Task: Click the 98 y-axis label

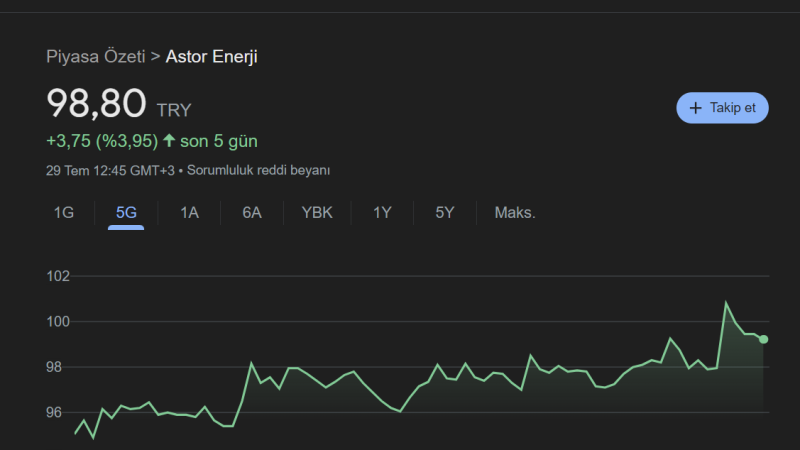Action: coord(54,367)
